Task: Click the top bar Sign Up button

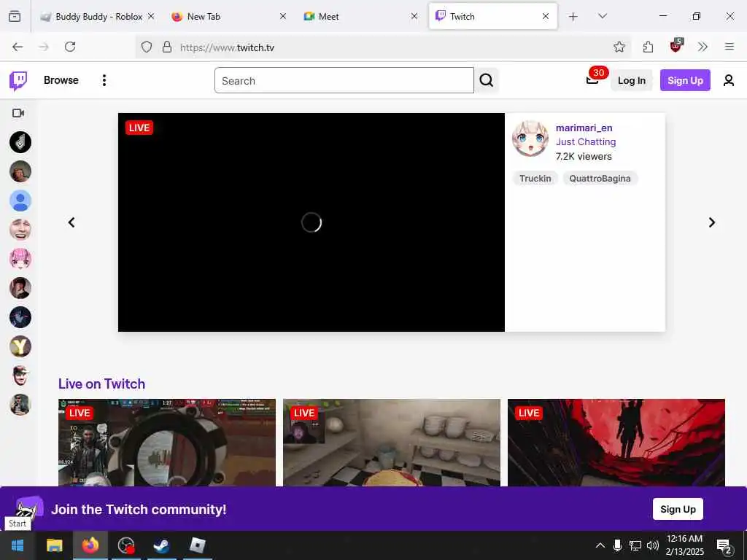Action: 685,80
